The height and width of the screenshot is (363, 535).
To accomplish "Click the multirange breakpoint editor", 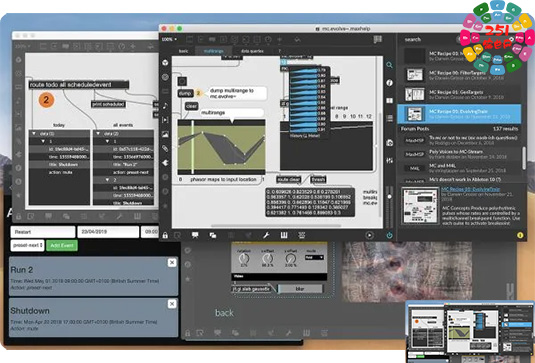I will pos(221,147).
